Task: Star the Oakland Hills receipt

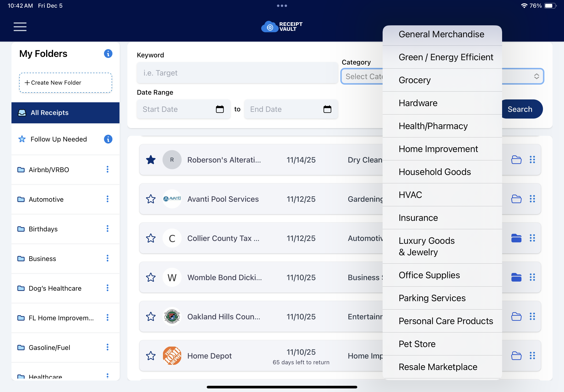Action: click(x=151, y=317)
